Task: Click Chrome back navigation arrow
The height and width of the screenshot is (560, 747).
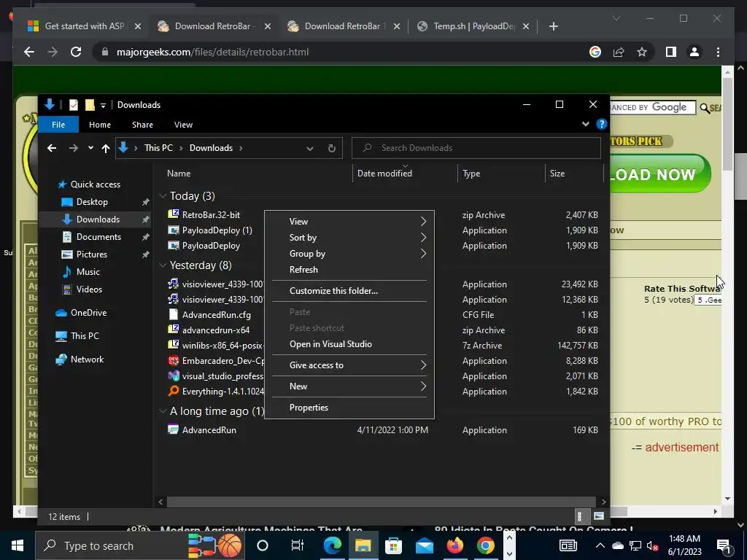Action: pos(29,52)
